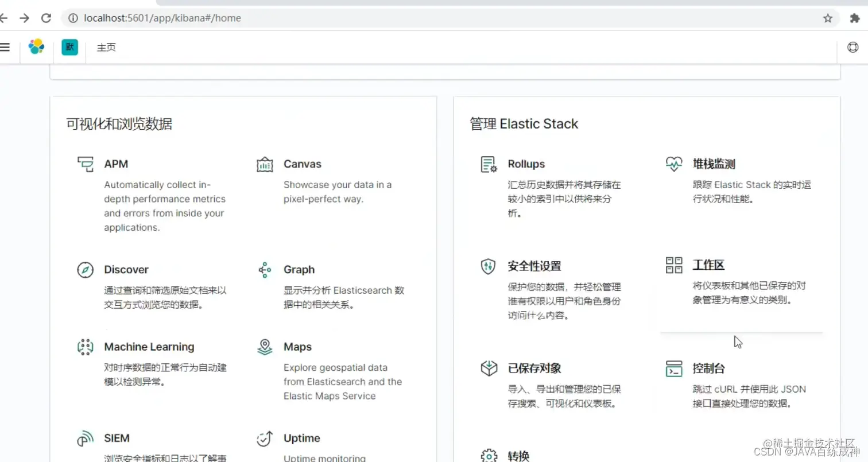The image size is (868, 462).
Task: Click the 转换 gear icon
Action: pos(489,456)
